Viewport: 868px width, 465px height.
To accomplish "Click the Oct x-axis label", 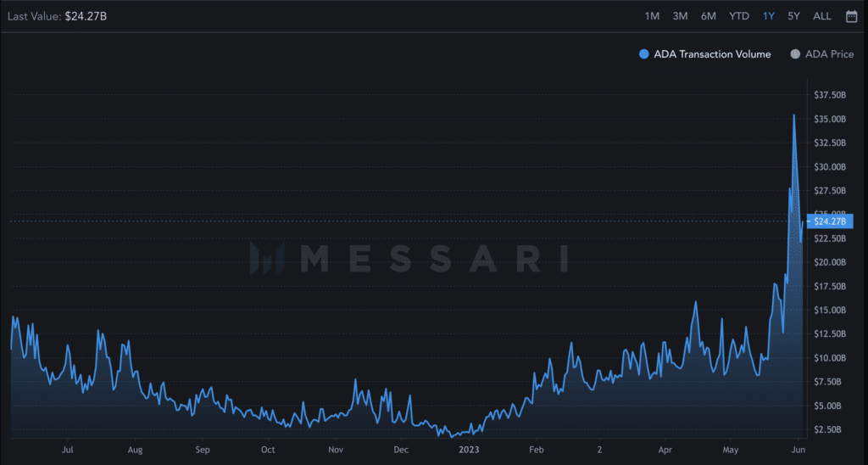I will [x=268, y=450].
